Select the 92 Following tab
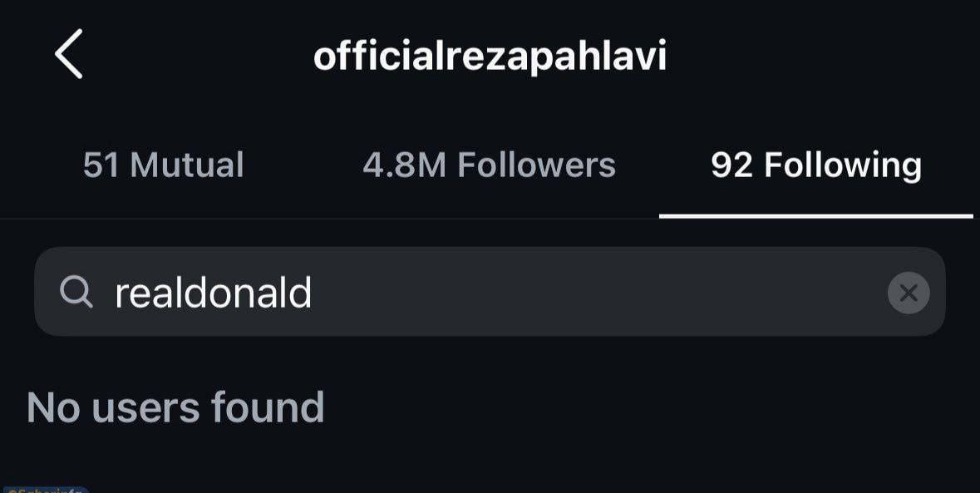The width and height of the screenshot is (980, 493). pos(815,165)
